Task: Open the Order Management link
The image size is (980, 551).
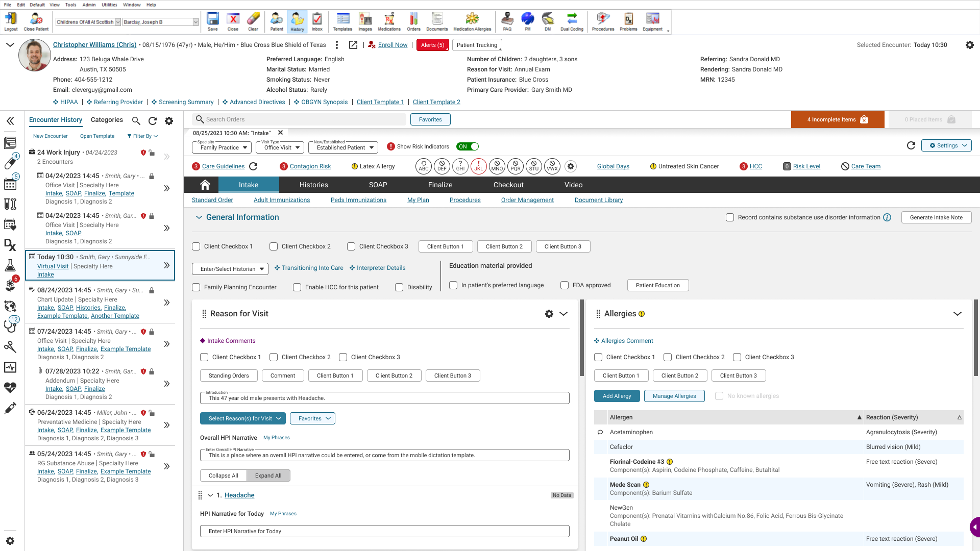Action: coord(527,200)
